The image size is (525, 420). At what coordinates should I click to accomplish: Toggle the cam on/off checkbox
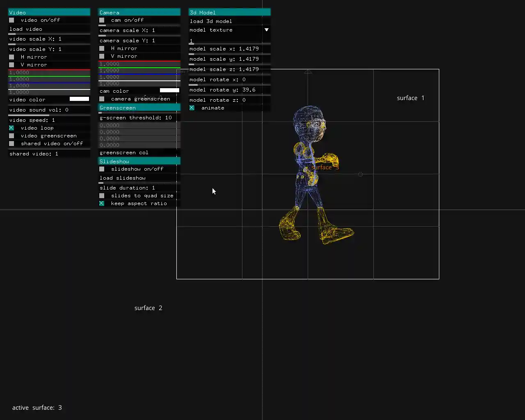tap(102, 20)
